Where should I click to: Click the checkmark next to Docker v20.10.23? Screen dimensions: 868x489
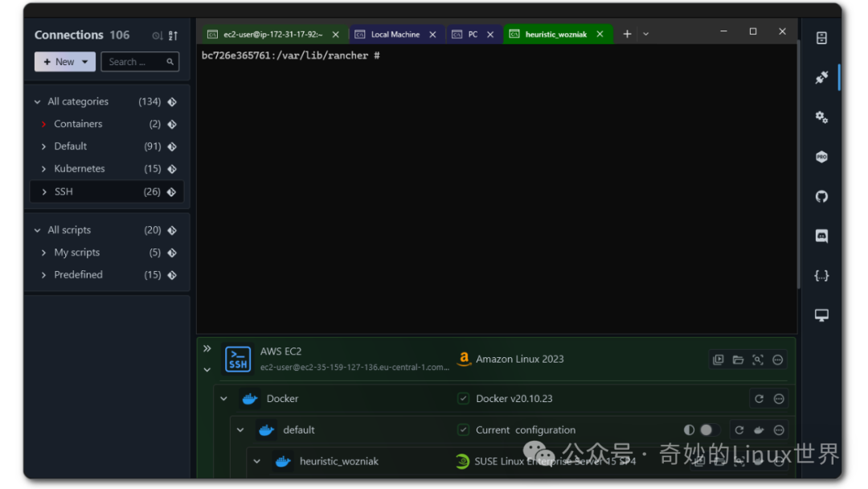pos(464,399)
